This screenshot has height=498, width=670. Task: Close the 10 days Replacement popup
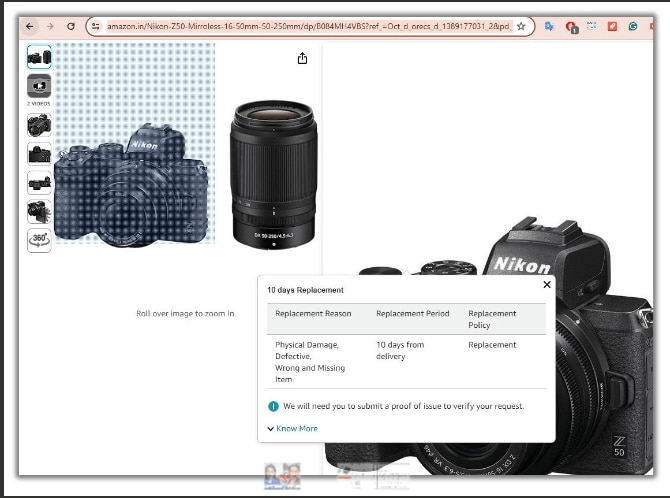546,285
